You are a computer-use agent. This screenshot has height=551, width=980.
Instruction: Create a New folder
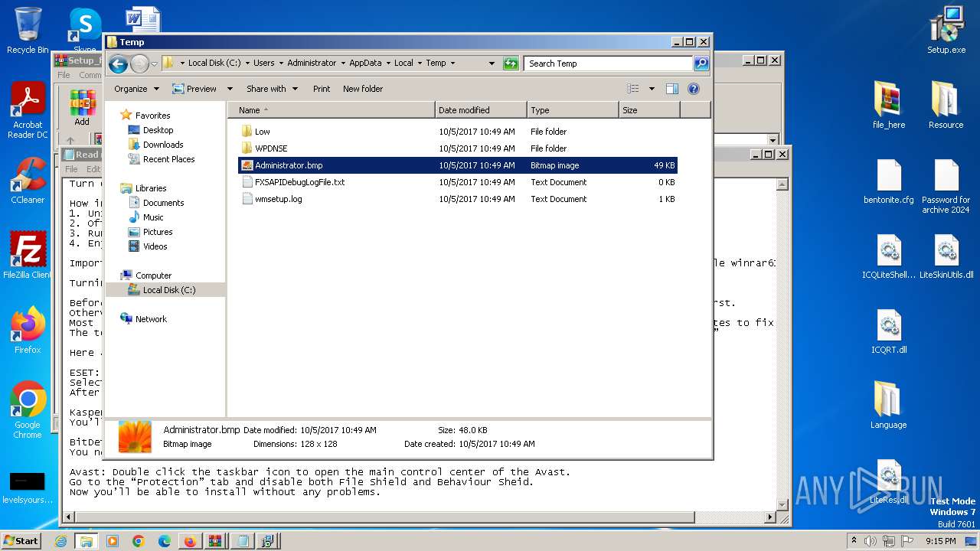[363, 89]
